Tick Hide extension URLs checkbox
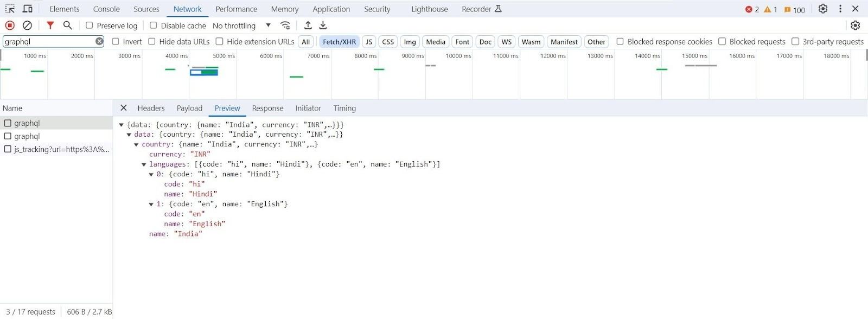868x319 pixels. (x=220, y=41)
